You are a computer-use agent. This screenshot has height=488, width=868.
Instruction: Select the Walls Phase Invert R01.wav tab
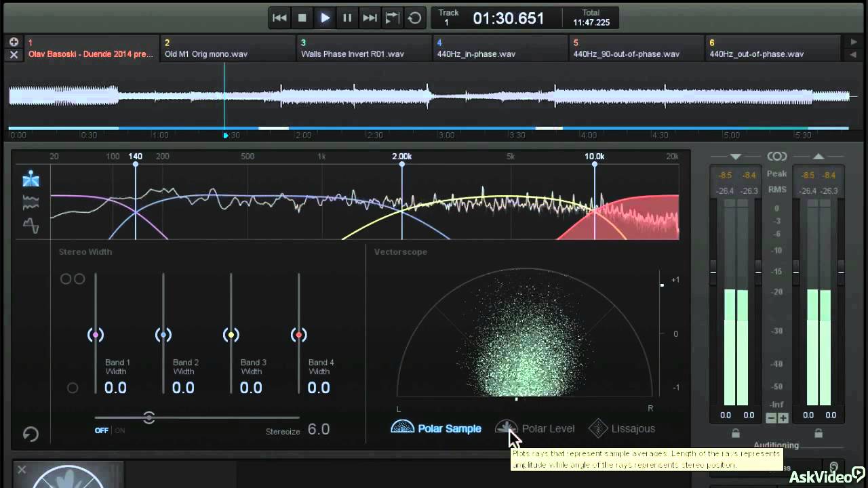365,48
